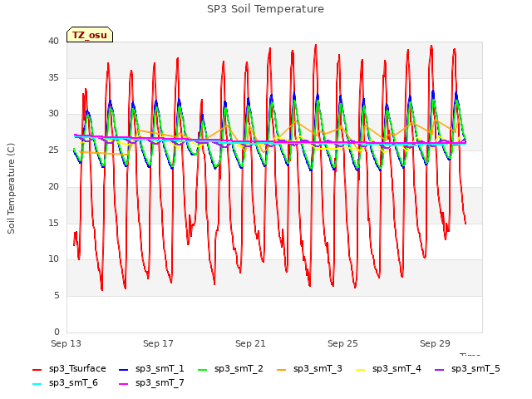Toggle the sp3_smT_7 legend entry
This screenshot has height=399, width=532.
[151, 383]
